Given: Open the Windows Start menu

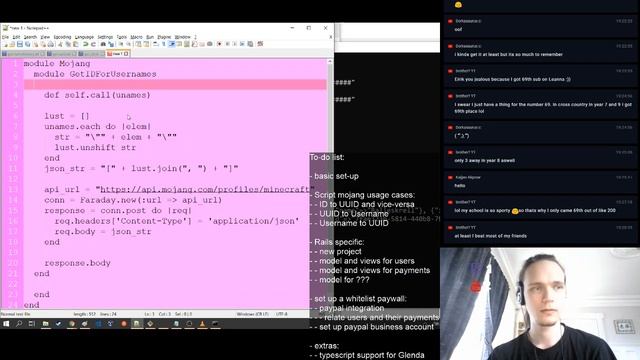Looking at the screenshot, I should pyautogui.click(x=6, y=324).
